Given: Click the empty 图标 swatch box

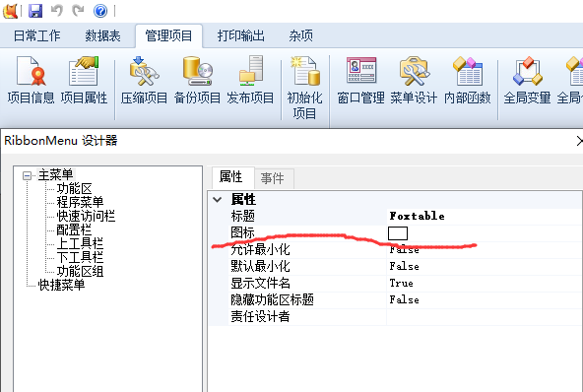Looking at the screenshot, I should coord(398,233).
